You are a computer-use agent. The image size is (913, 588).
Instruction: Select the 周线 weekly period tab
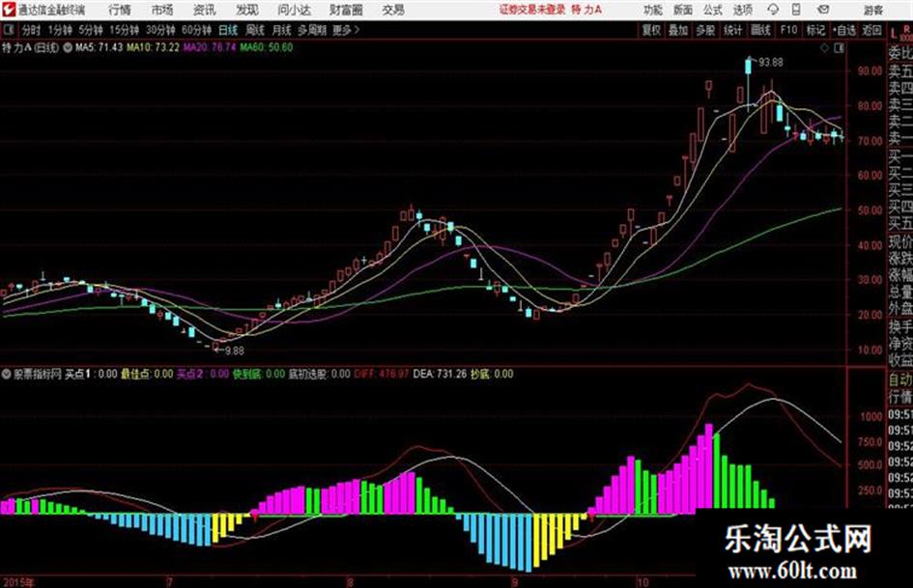point(255,30)
